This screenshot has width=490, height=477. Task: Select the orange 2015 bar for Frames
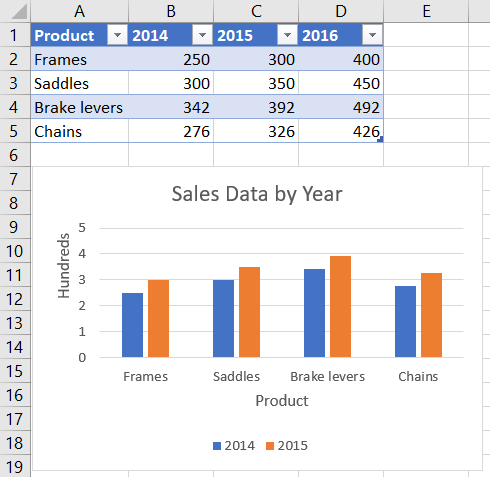coord(158,319)
